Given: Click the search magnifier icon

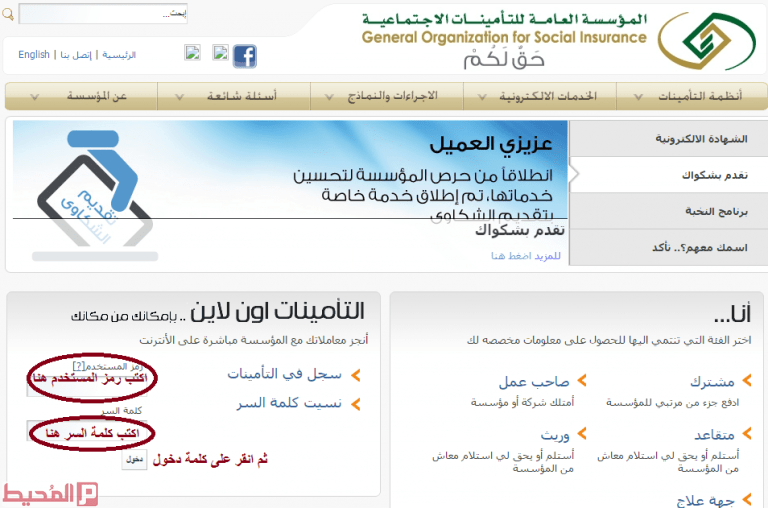Looking at the screenshot, I should coord(8,14).
